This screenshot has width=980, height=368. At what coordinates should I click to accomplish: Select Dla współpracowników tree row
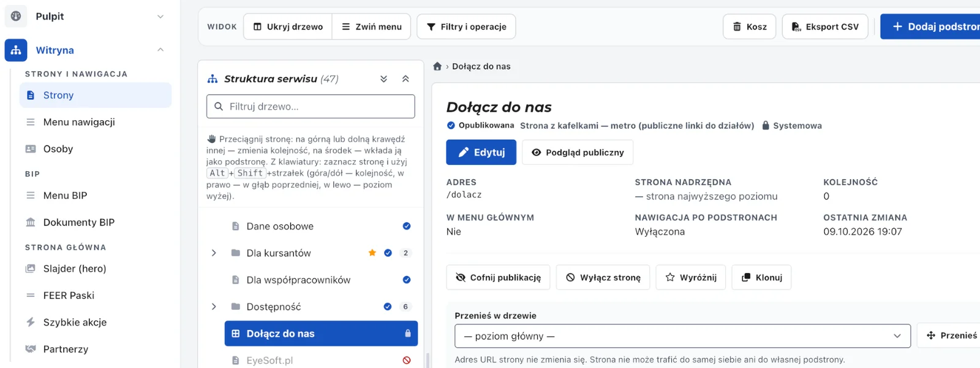[x=321, y=280]
